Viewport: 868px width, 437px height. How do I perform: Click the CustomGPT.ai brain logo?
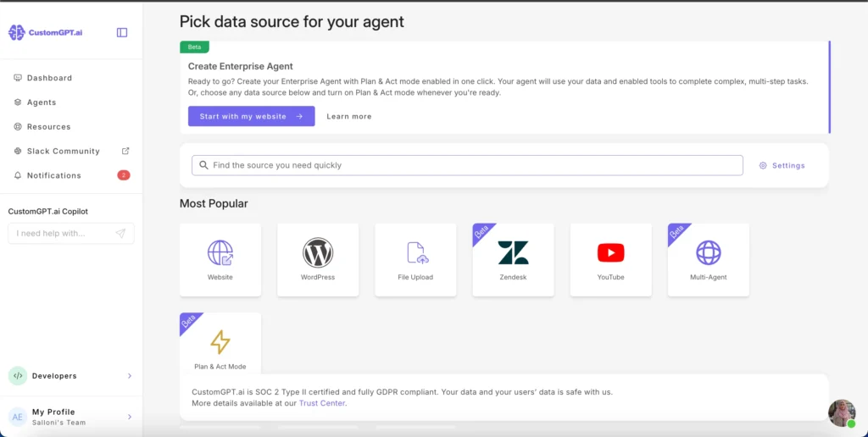(17, 33)
